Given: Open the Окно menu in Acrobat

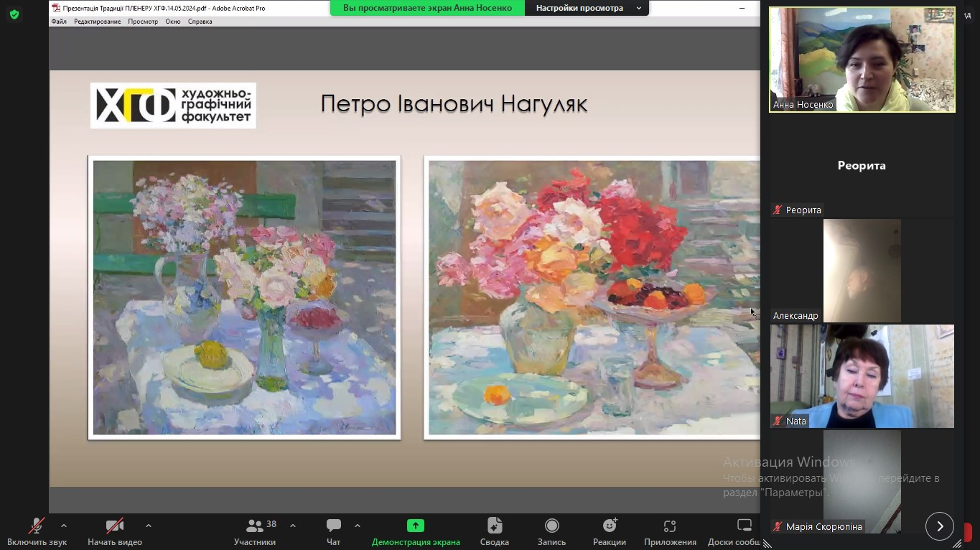Looking at the screenshot, I should tap(173, 22).
